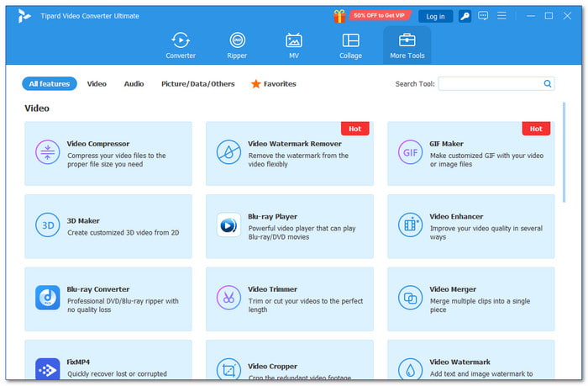Click the Collage tab label
This screenshot has width=588, height=386.
point(350,56)
